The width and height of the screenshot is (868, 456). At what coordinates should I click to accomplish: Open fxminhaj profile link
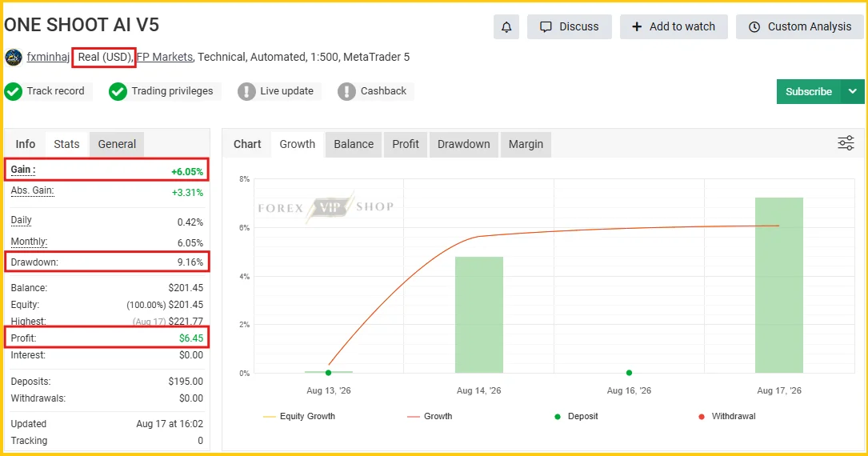[48, 57]
